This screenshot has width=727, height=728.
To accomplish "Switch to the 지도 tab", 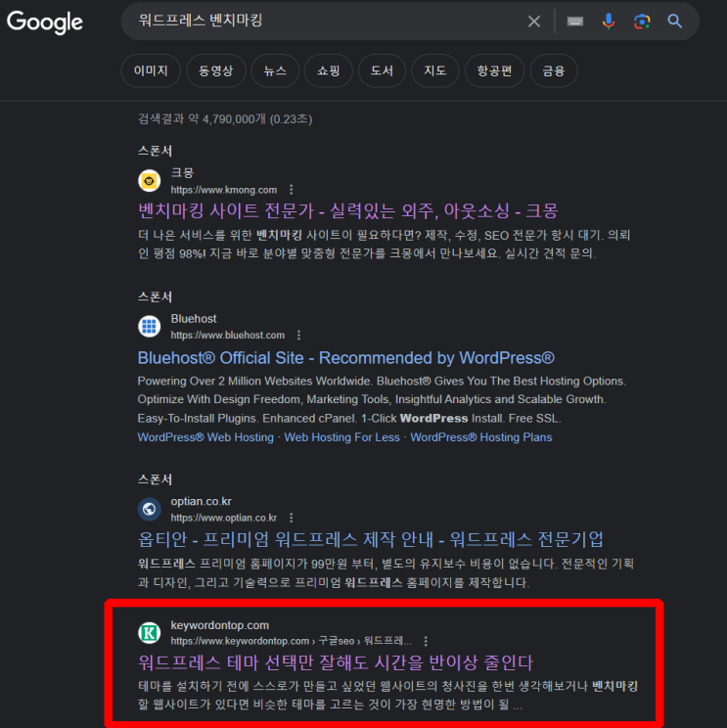I will click(x=435, y=70).
